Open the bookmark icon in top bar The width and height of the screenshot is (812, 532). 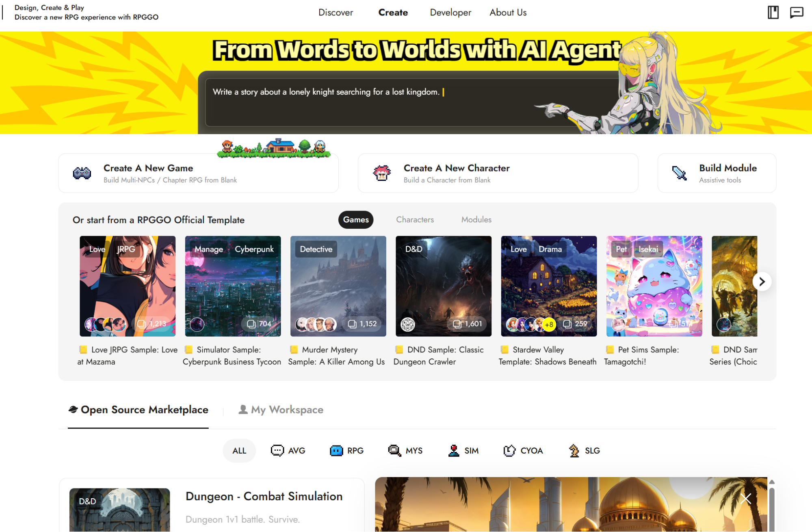pyautogui.click(x=773, y=13)
